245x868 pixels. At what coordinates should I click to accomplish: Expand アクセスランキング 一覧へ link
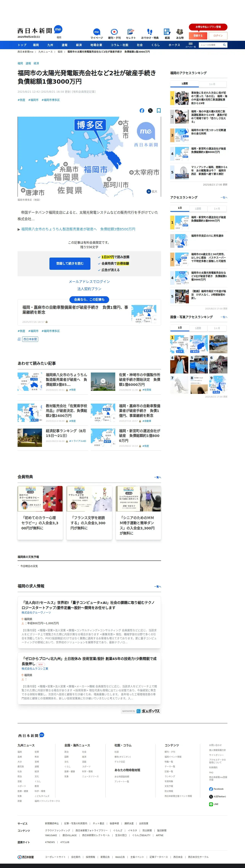224,198
